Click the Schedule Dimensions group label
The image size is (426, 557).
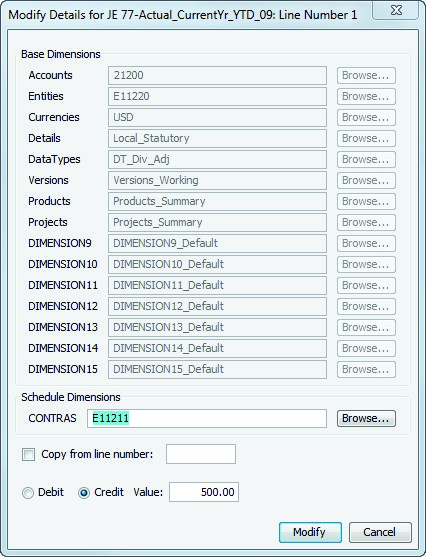point(71,397)
